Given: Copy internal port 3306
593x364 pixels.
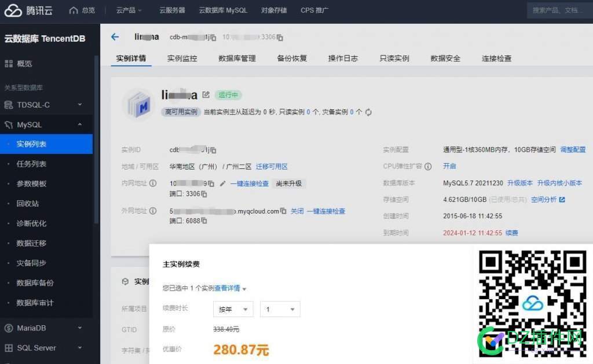Looking at the screenshot, I should 204,194.
